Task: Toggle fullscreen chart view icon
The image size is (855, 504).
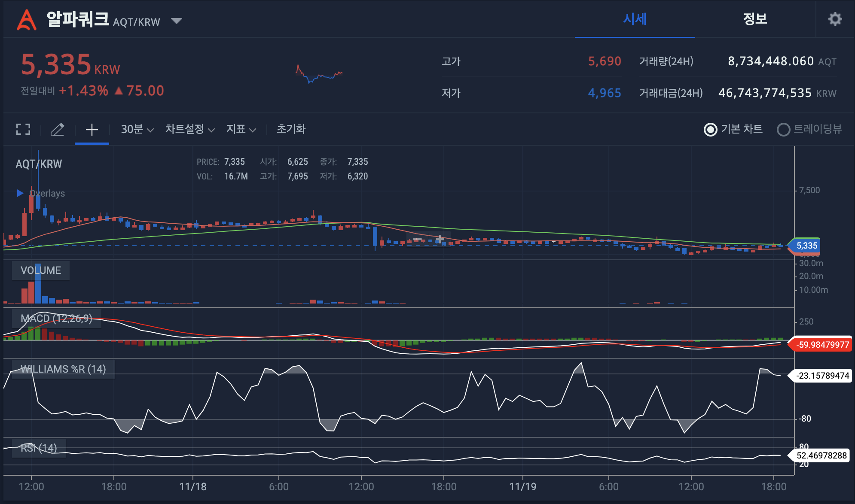Action: [x=23, y=129]
